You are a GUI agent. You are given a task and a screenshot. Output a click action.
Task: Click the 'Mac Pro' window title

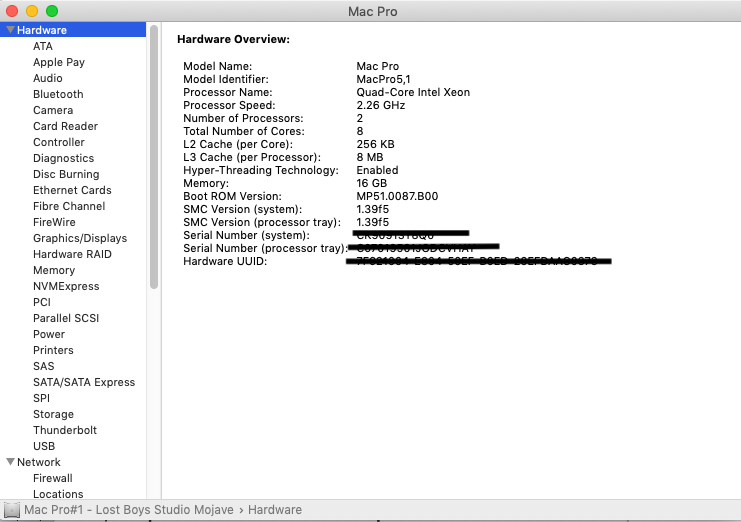pyautogui.click(x=372, y=11)
